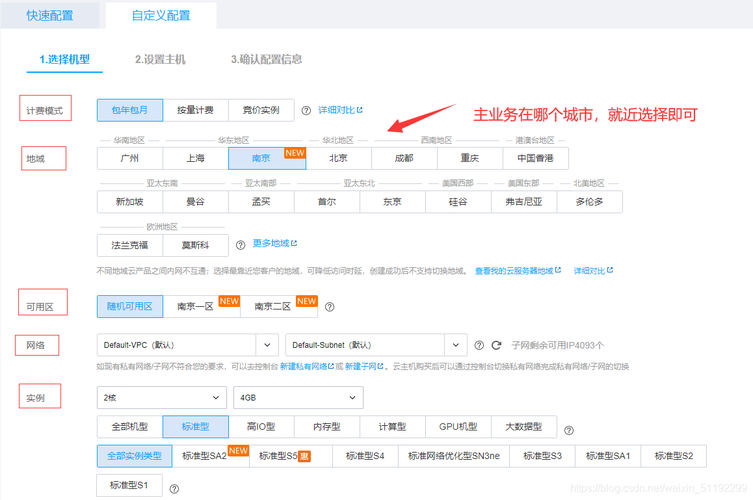Choose 中国香港 region
This screenshot has width=753, height=500.
tap(535, 158)
